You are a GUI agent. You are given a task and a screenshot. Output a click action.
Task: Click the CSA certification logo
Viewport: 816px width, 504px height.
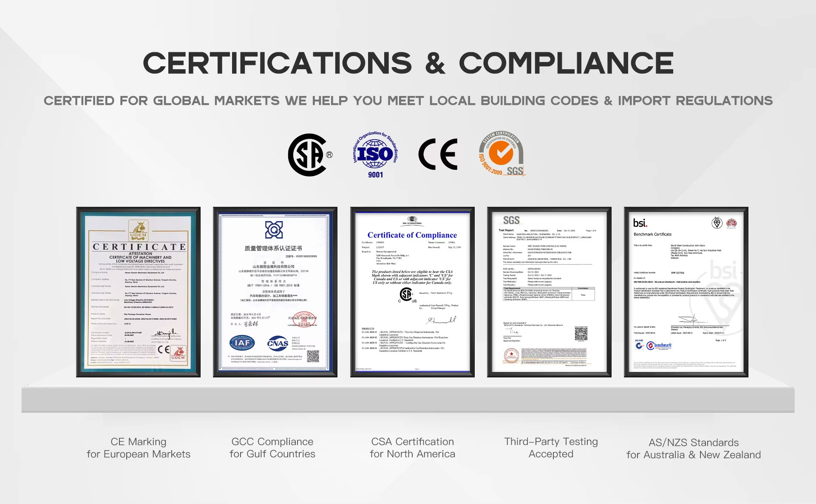point(310,155)
